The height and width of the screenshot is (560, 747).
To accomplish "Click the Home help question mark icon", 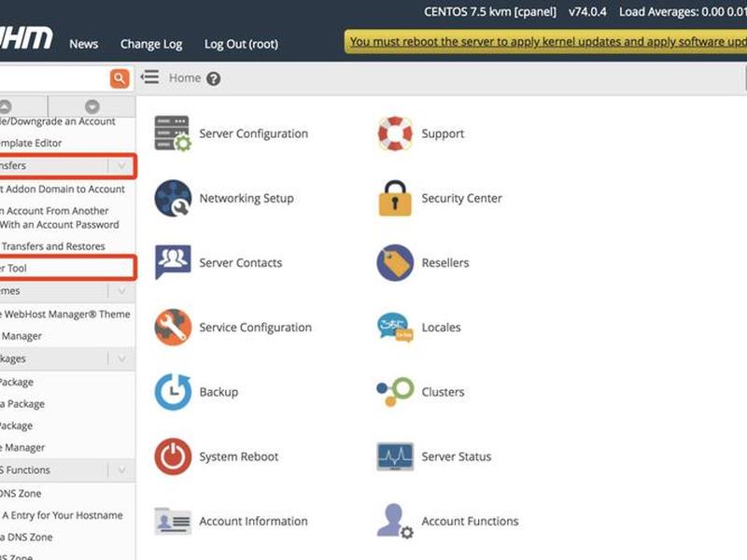I will 214,78.
